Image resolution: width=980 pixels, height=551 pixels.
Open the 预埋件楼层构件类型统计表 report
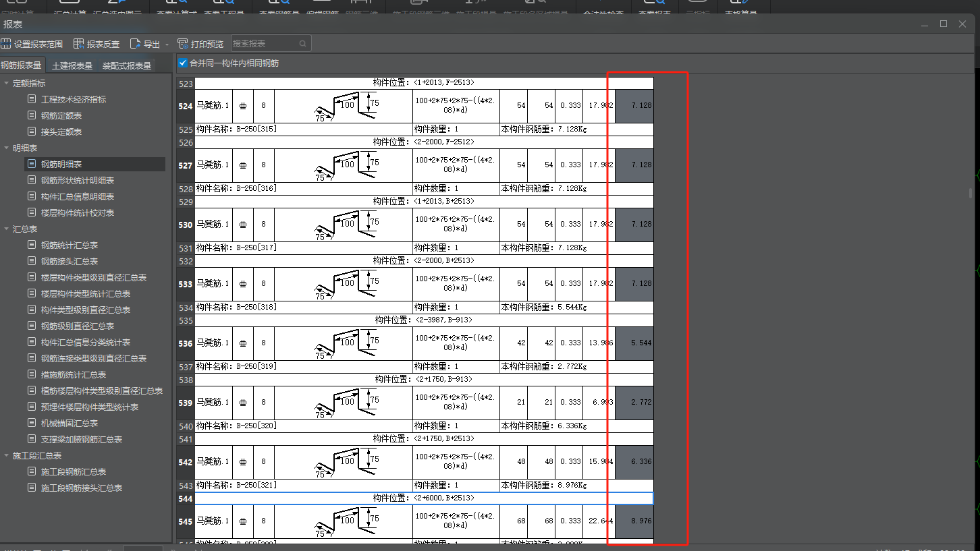(x=90, y=407)
